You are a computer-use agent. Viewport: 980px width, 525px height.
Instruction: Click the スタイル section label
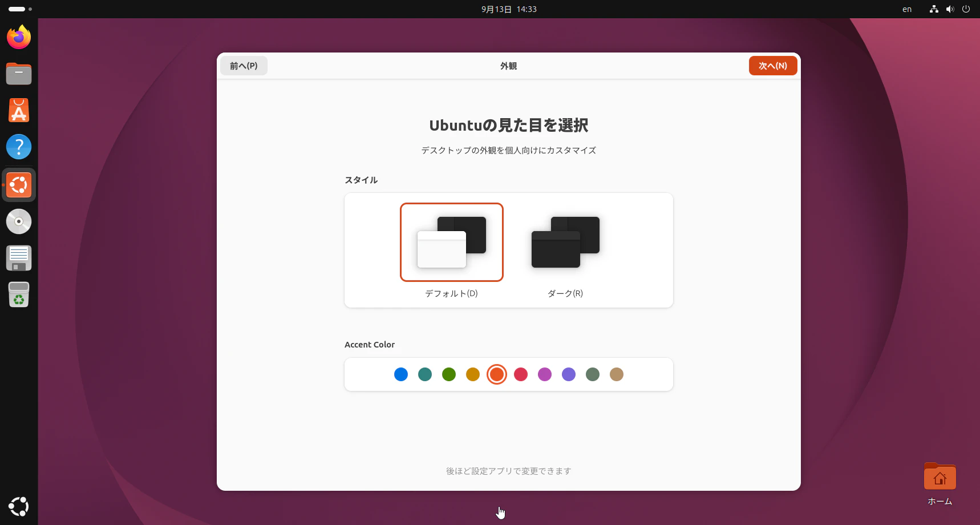(361, 180)
